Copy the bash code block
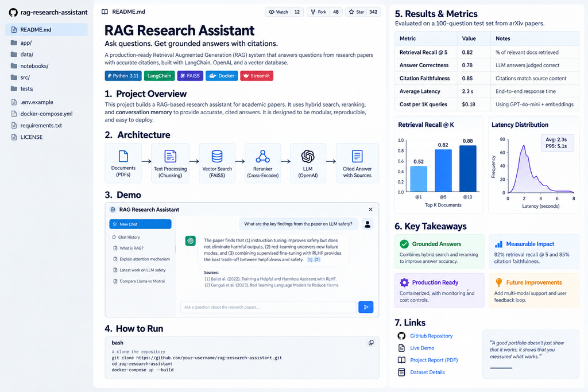Viewport: 588px width, 392px height. tap(371, 343)
